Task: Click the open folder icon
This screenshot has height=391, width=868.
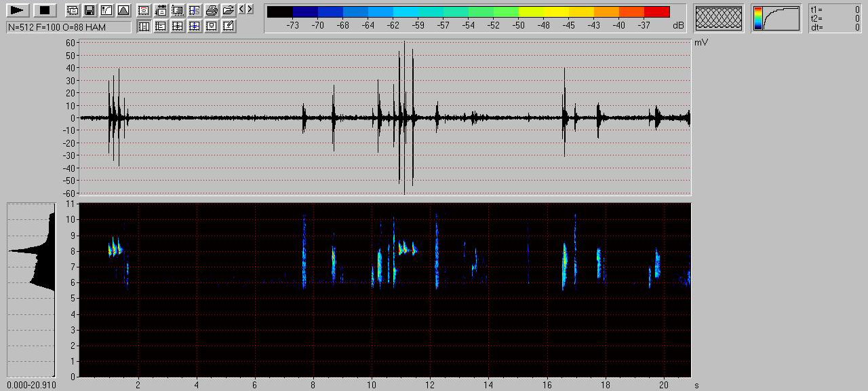Action: (x=229, y=10)
